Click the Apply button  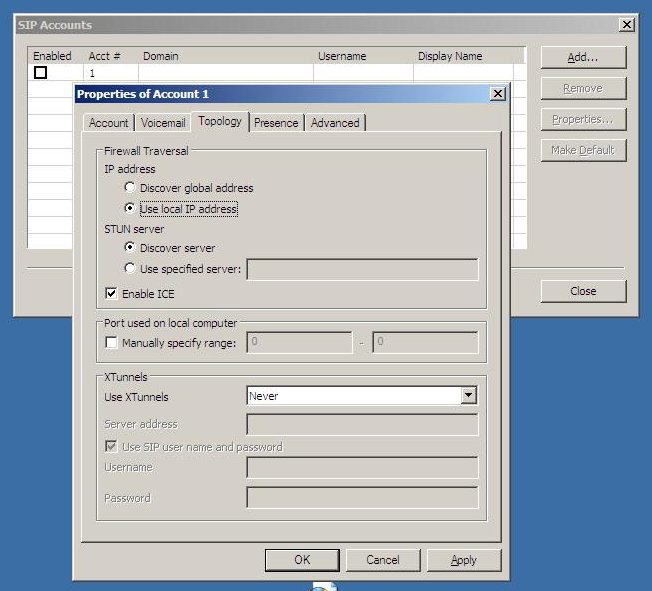464,560
